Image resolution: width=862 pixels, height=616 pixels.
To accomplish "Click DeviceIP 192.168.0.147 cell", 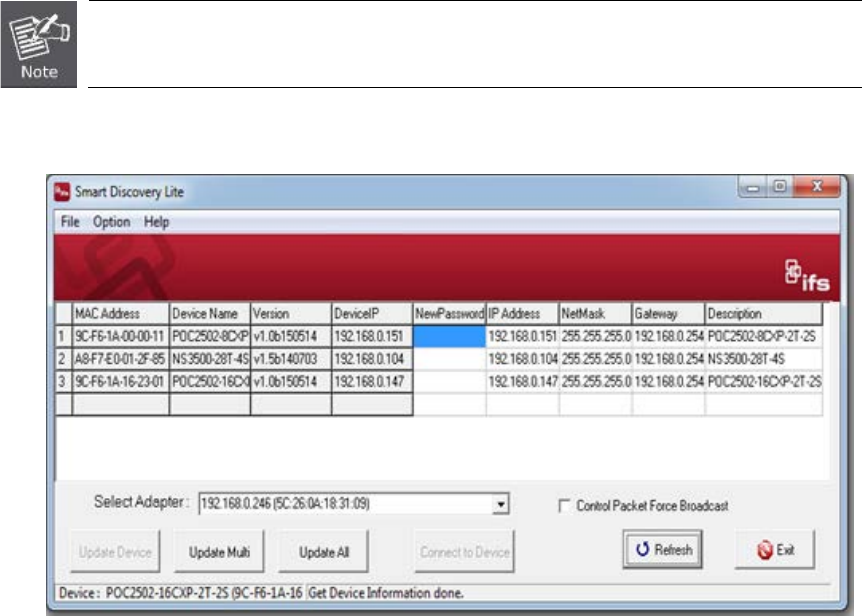I will [x=372, y=381].
